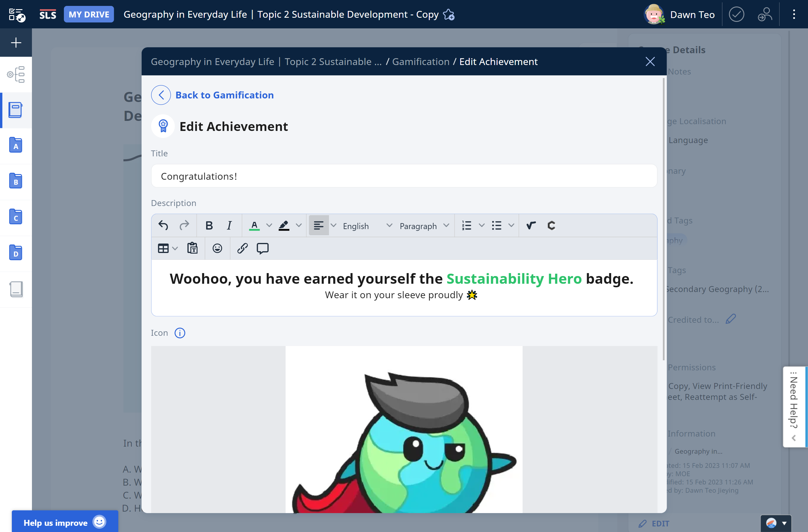Viewport: 808px width, 532px height.
Task: Open the module structure settings icon
Action: (x=16, y=74)
